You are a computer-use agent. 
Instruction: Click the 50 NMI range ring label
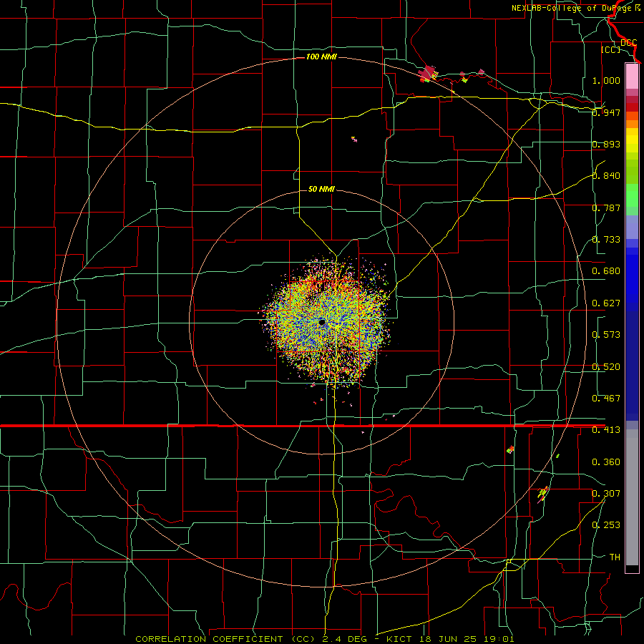[321, 189]
